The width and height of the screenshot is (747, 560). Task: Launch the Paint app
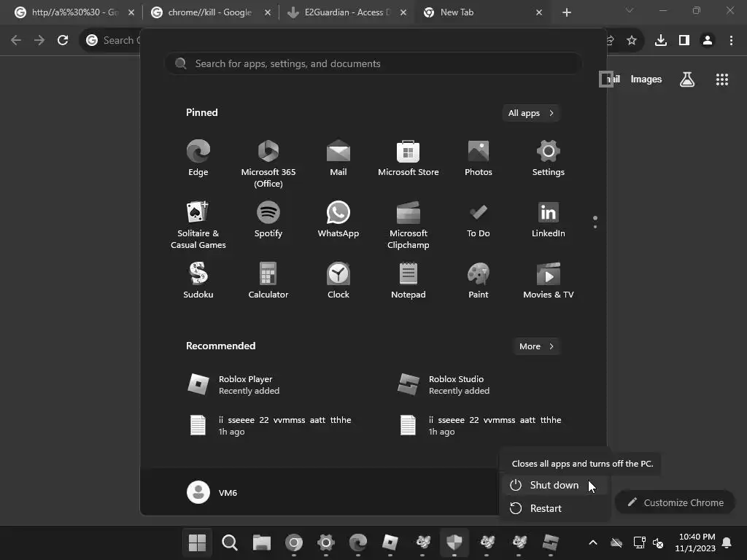[x=479, y=281]
